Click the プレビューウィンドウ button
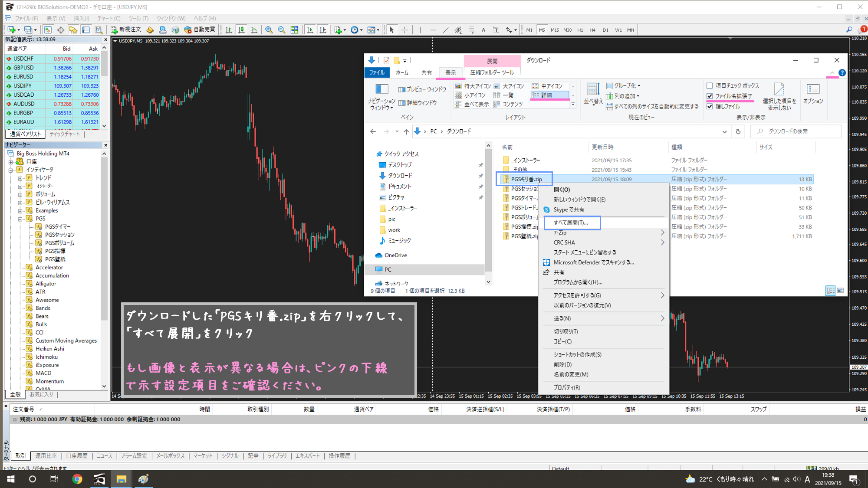The width and height of the screenshot is (868, 488). coord(422,89)
